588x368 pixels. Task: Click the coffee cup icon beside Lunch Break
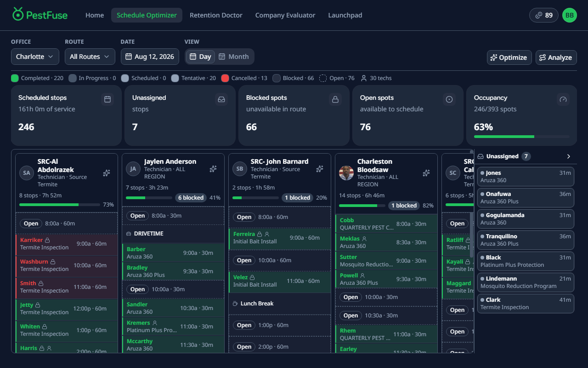(x=235, y=304)
